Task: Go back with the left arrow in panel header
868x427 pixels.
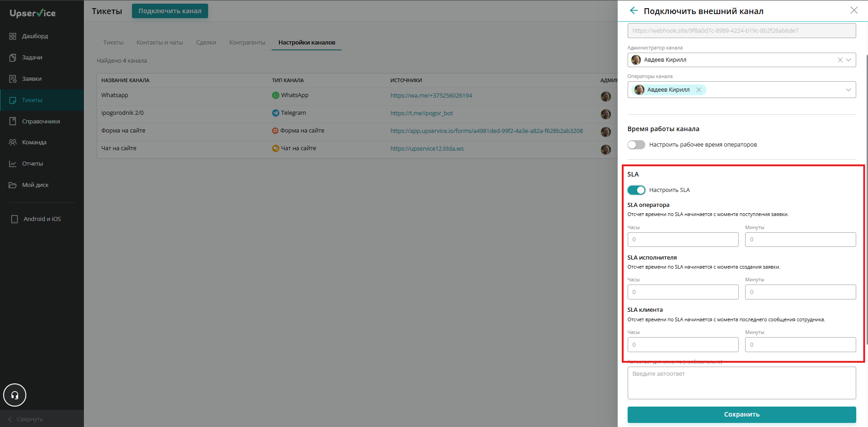Action: pyautogui.click(x=634, y=10)
